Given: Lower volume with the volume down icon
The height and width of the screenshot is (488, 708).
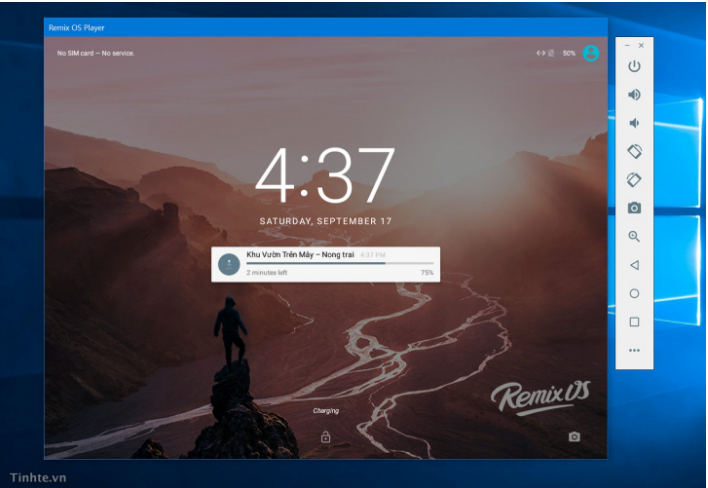Looking at the screenshot, I should click(634, 123).
